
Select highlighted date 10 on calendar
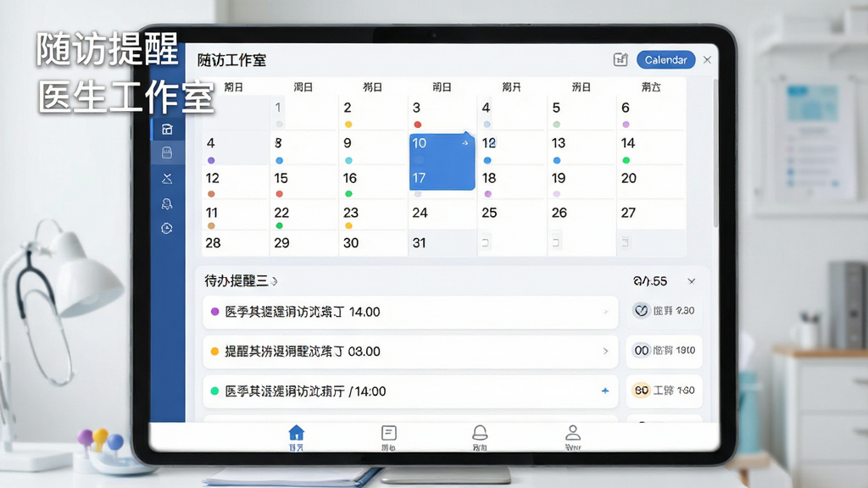click(x=442, y=149)
